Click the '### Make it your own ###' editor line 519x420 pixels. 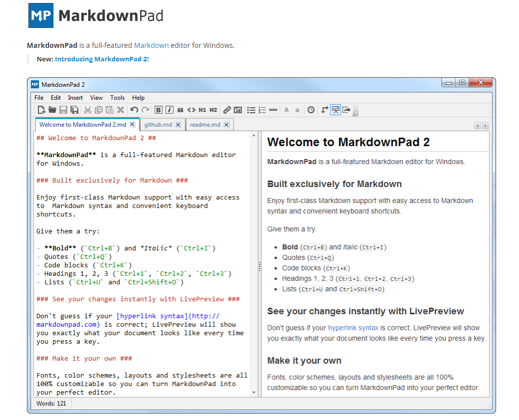point(84,359)
